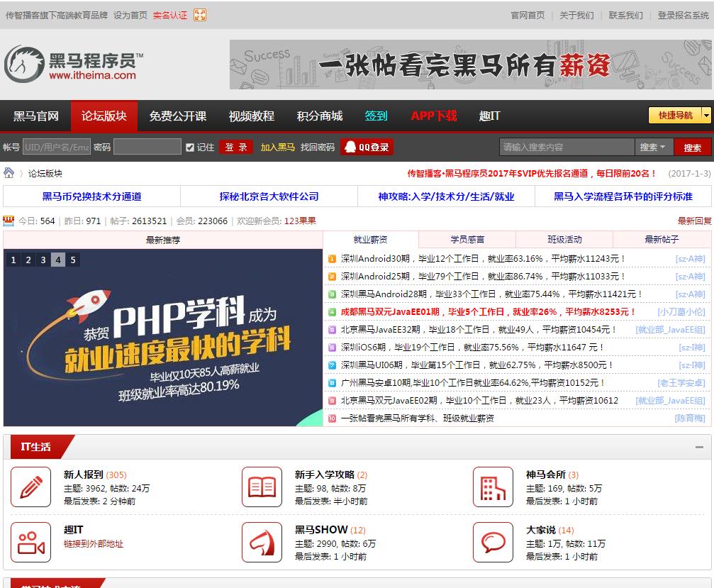Toggle the 记住 remember-me checkbox
Viewport: 714px width, 588px height.
190,147
